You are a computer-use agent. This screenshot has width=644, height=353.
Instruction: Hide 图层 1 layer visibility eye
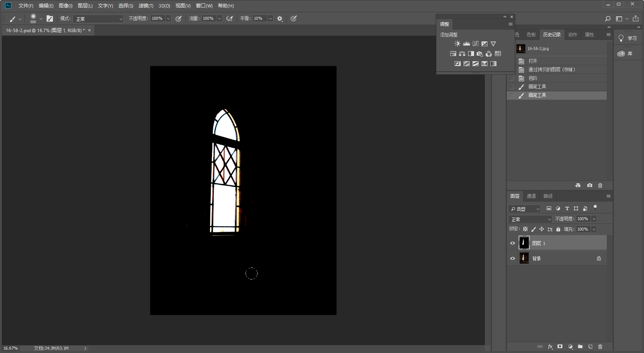tap(512, 243)
